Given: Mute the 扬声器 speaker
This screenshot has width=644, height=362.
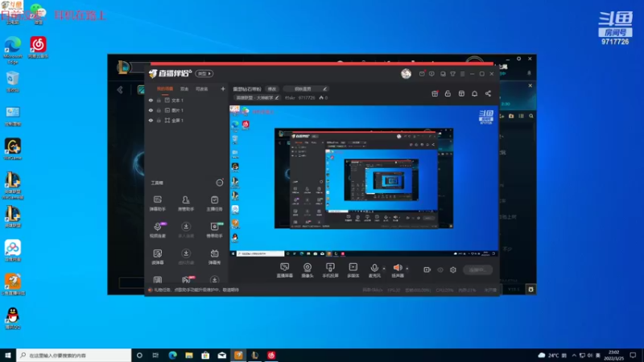Looking at the screenshot, I should coord(397,270).
